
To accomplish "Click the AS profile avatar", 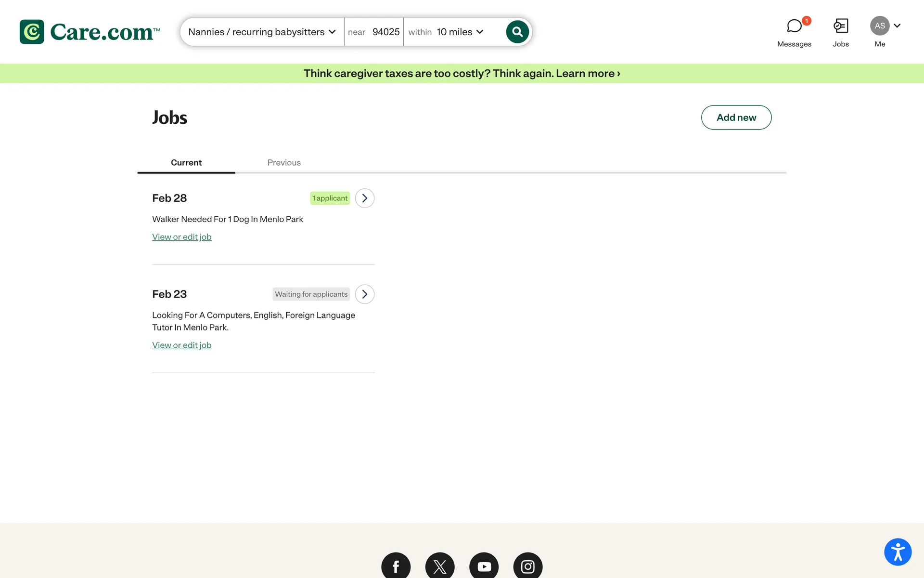I will tap(879, 26).
